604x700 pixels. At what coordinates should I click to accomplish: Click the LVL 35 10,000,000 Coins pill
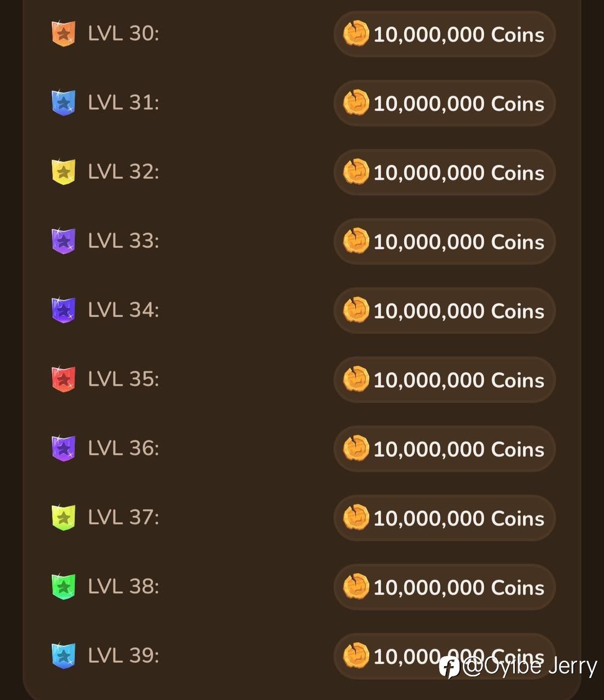point(444,380)
